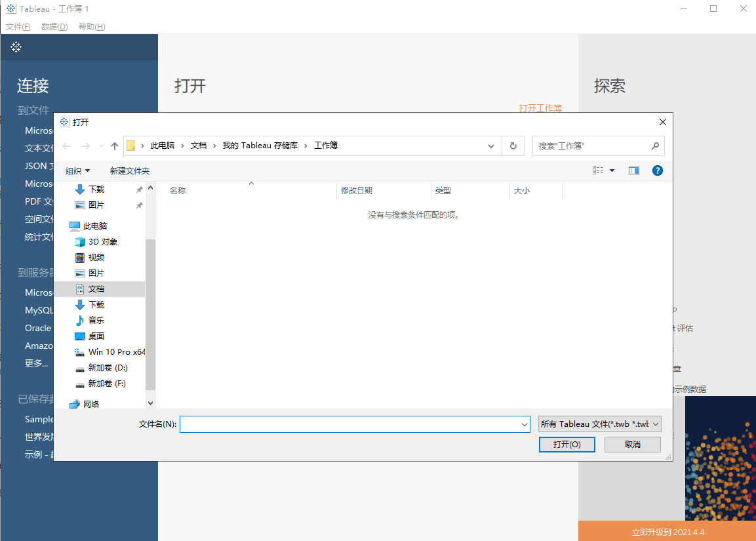756x541 pixels.
Task: Click the Tableau logo icon in sidebar header
Action: 16,47
